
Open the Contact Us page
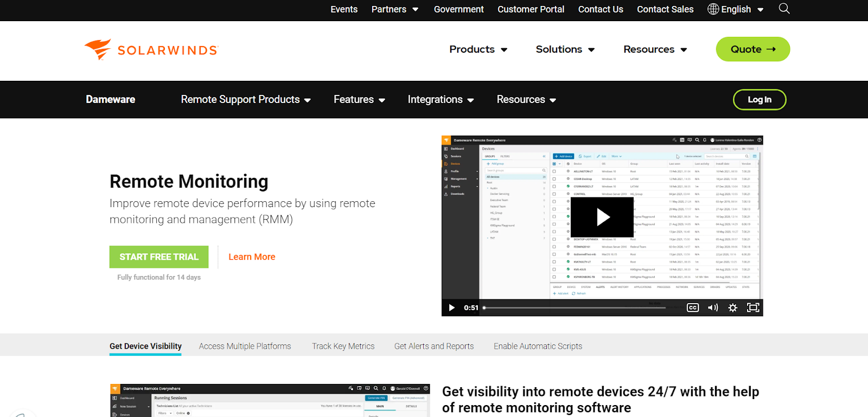pos(601,9)
